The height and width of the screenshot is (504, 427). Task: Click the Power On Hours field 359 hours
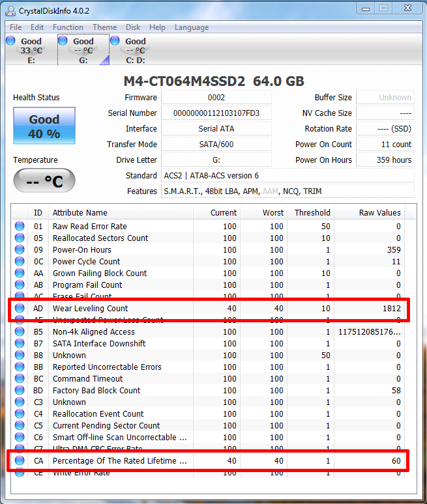[x=385, y=160]
